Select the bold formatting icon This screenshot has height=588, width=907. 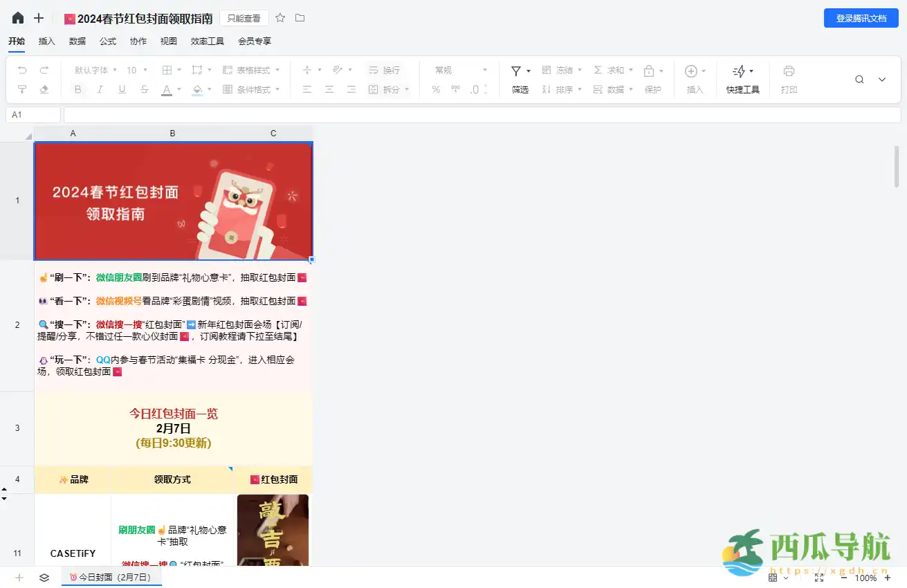[77, 89]
